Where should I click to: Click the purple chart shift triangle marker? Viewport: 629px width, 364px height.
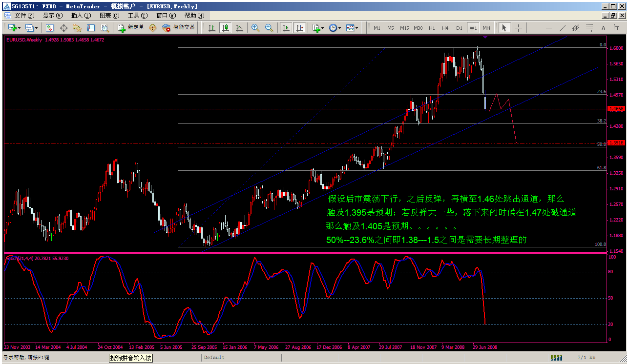tap(486, 37)
